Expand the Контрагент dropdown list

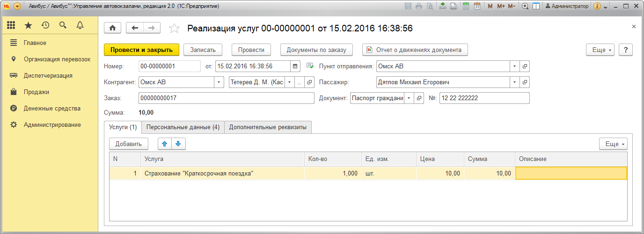click(219, 82)
